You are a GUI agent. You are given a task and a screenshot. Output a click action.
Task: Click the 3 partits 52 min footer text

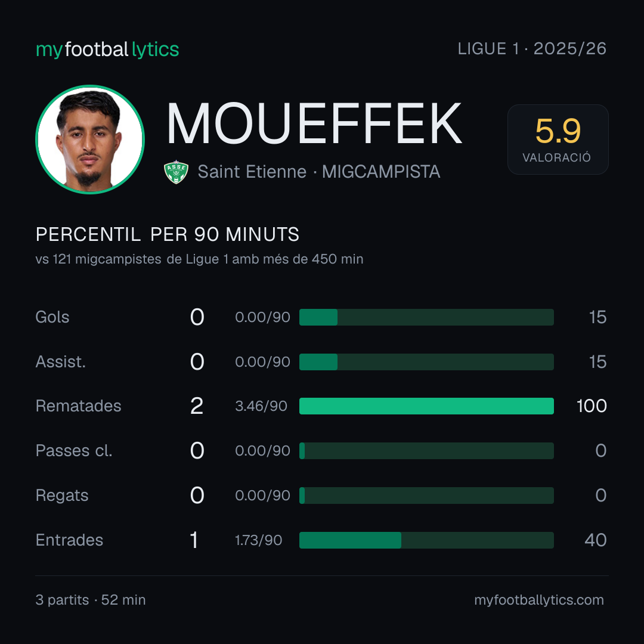pos(91,600)
